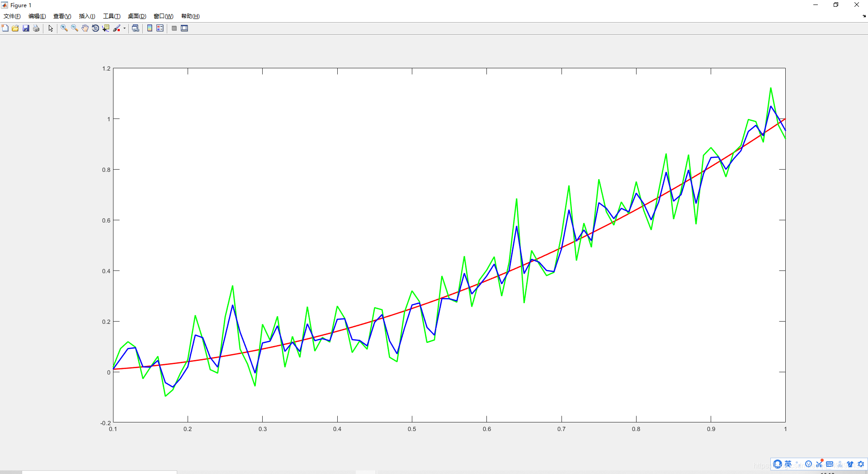Activate the Pan hand tool

(85, 28)
